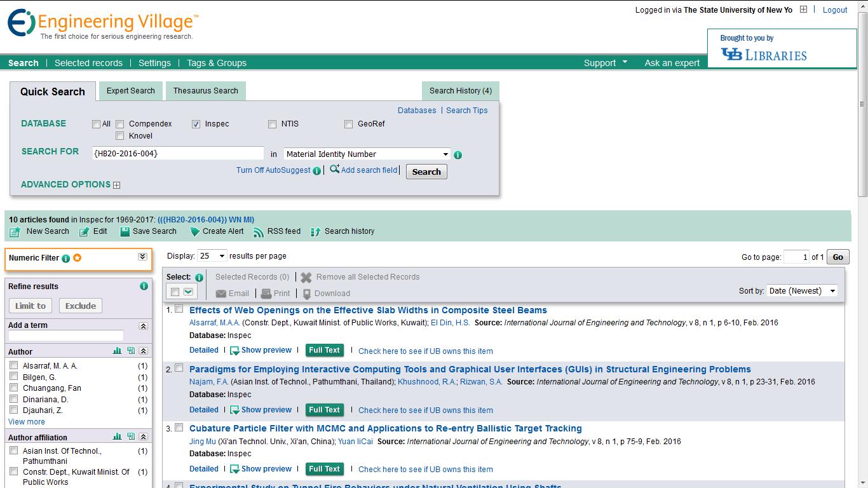Click the Go to page number field

point(796,257)
